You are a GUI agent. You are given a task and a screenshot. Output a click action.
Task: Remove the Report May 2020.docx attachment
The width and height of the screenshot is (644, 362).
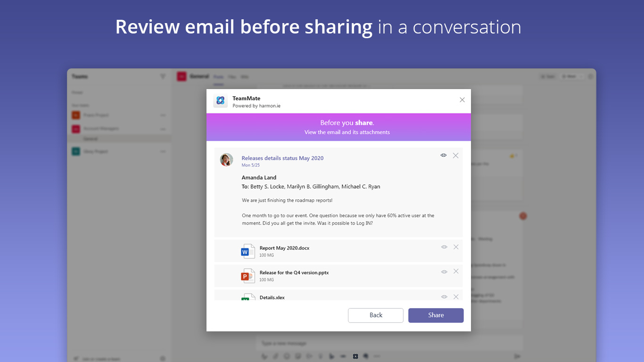coord(456,247)
